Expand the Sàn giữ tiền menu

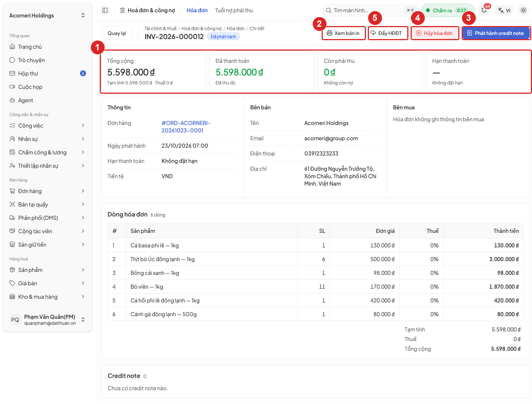coord(48,245)
